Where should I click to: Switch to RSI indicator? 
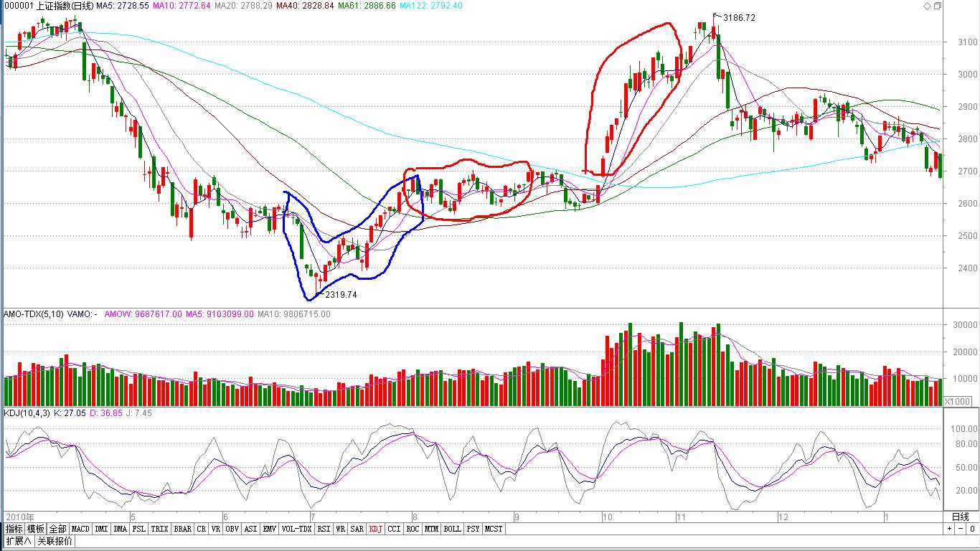[x=324, y=529]
